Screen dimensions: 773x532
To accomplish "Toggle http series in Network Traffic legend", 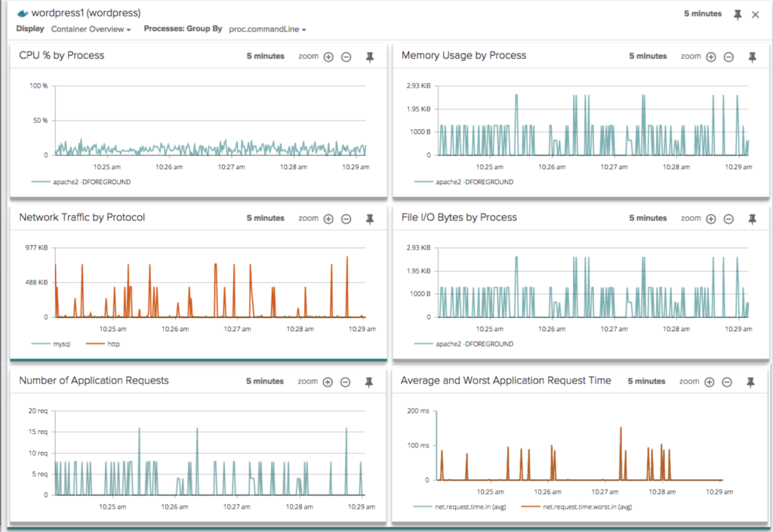I will [103, 344].
